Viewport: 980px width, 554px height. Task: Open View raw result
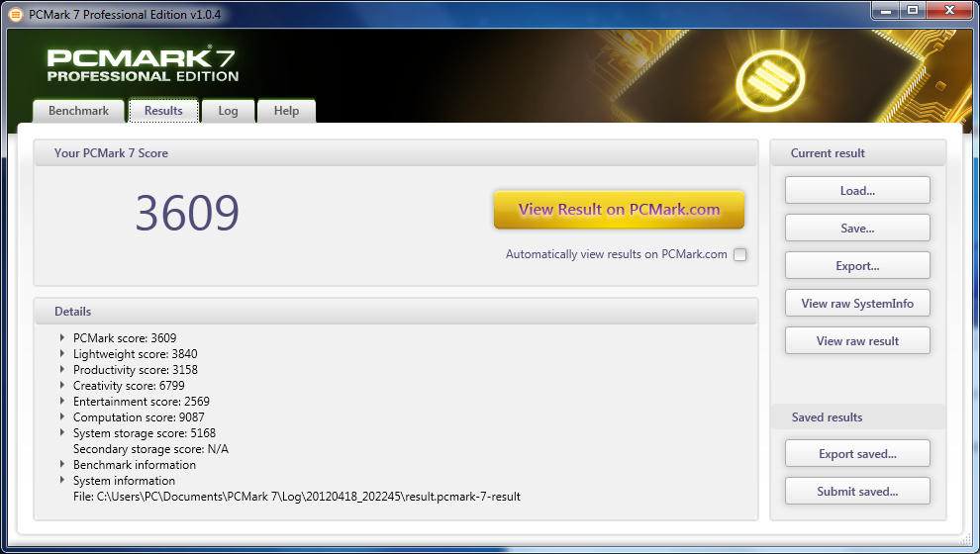click(x=857, y=340)
